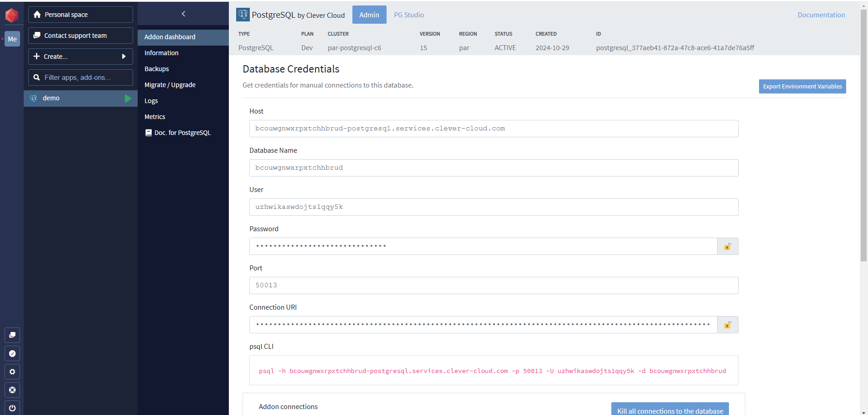Image resolution: width=868 pixels, height=415 pixels.
Task: Click the Port field showing 50013
Action: point(494,285)
